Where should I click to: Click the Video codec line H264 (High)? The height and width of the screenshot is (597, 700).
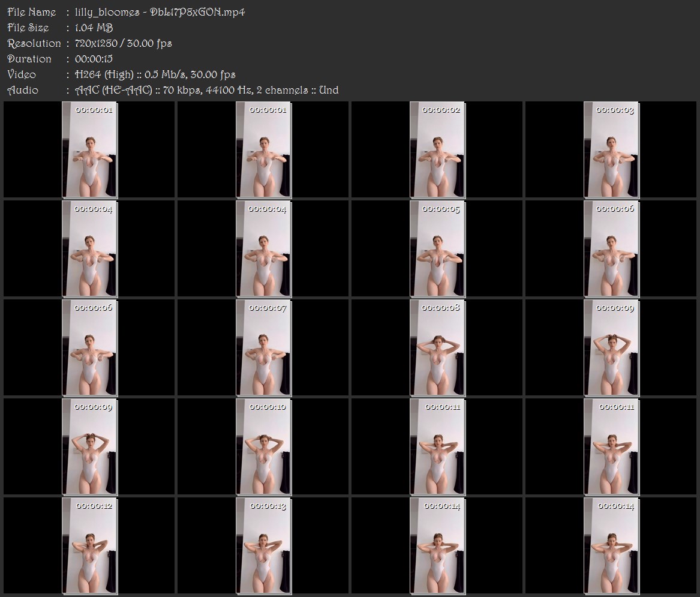(x=104, y=74)
